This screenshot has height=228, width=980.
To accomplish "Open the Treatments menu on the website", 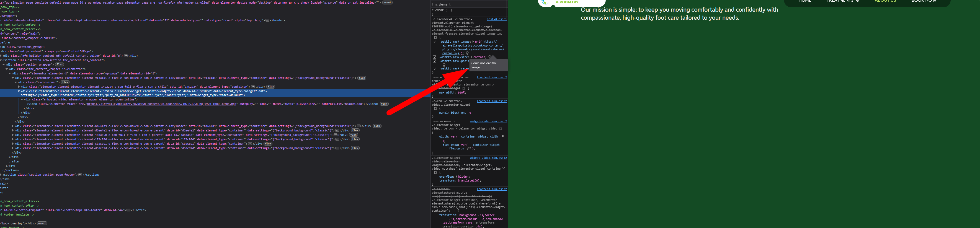I will click(843, 1).
